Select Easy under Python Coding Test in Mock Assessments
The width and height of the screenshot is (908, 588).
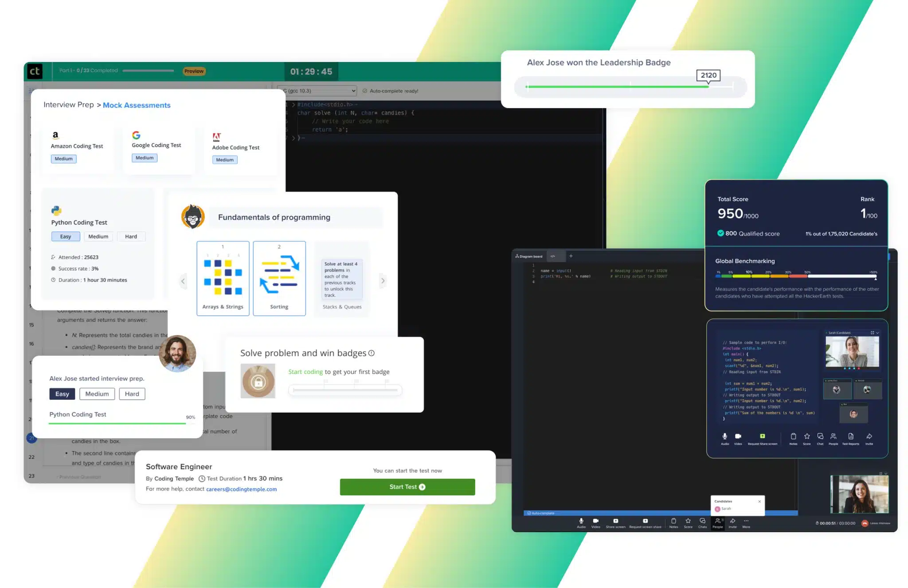pyautogui.click(x=66, y=237)
